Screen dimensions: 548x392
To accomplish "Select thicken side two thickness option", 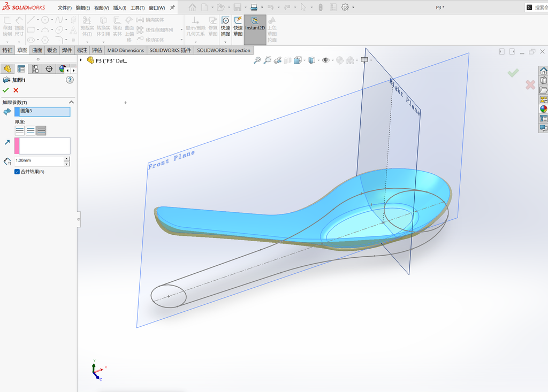I will coord(41,130).
